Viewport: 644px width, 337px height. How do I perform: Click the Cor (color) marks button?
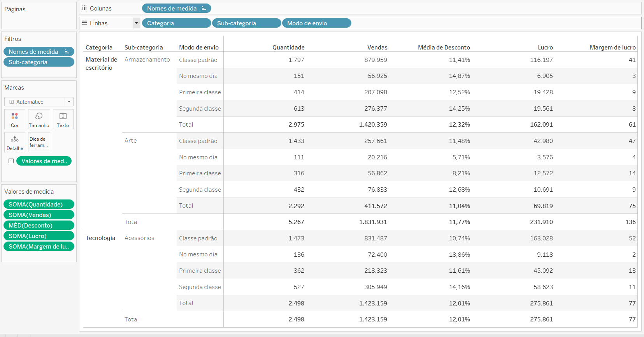15,119
